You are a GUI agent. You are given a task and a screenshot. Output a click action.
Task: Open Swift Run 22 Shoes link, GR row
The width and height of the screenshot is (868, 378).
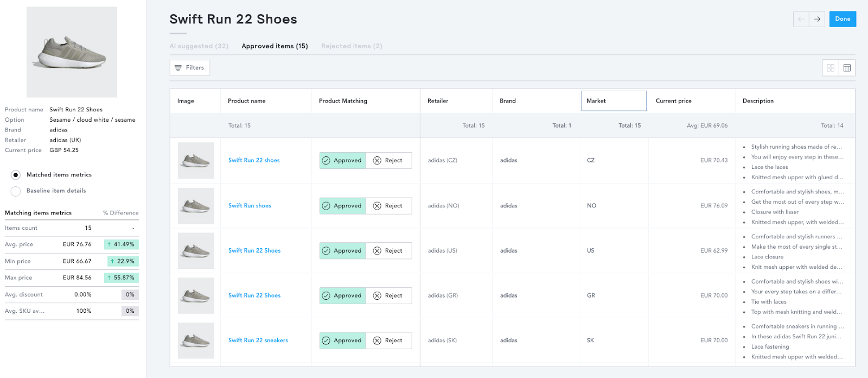tap(254, 295)
